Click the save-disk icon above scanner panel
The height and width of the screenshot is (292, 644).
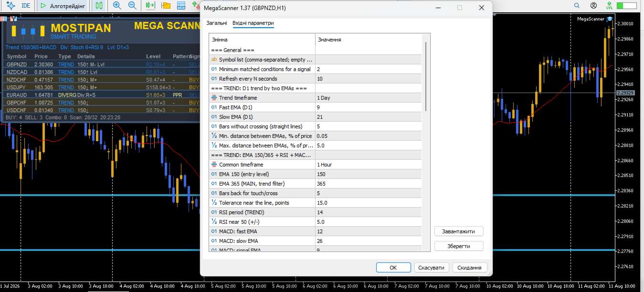point(13,19)
